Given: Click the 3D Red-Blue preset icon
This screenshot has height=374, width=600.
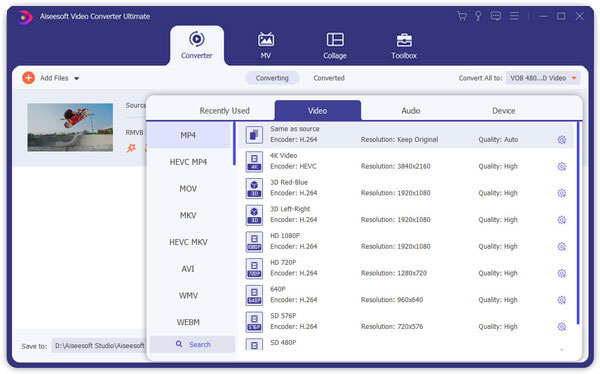Looking at the screenshot, I should click(x=254, y=188).
